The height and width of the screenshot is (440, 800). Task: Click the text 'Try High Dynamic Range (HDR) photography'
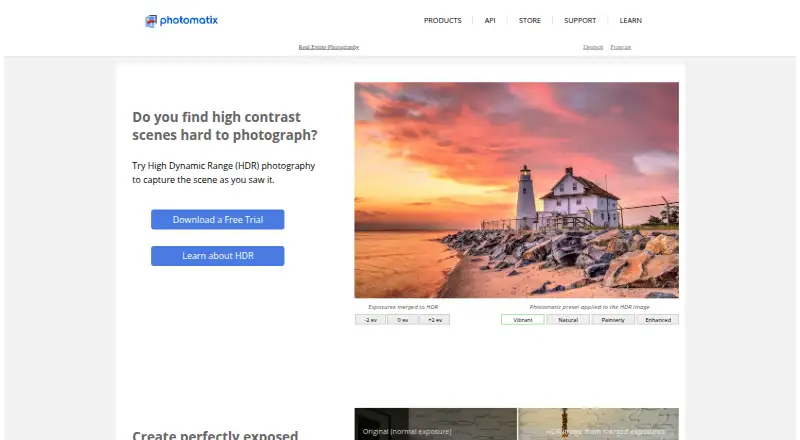(x=223, y=166)
